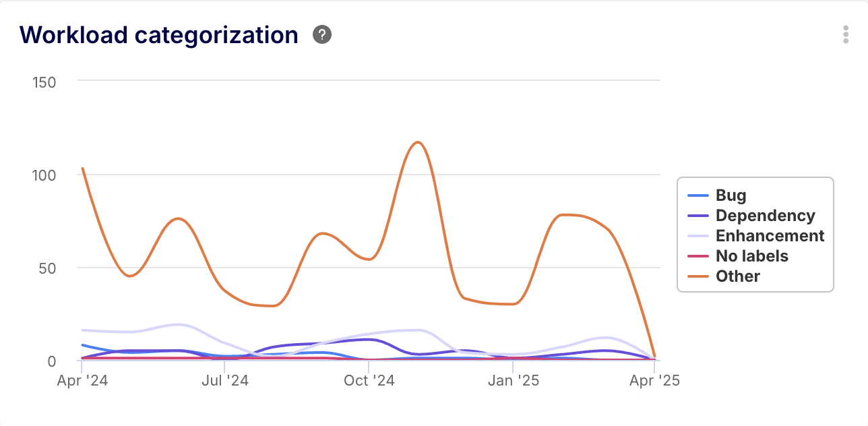
Task: Select the Jul '24 x-axis label
Action: pyautogui.click(x=224, y=381)
